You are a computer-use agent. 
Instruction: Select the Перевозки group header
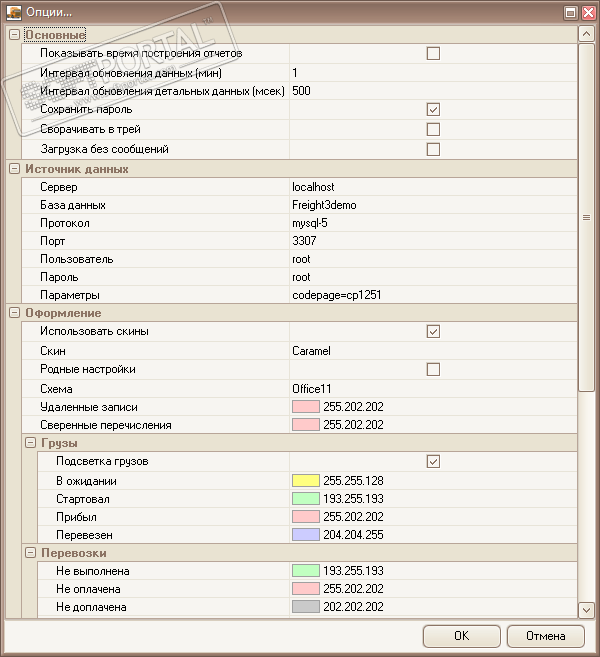coord(74,553)
